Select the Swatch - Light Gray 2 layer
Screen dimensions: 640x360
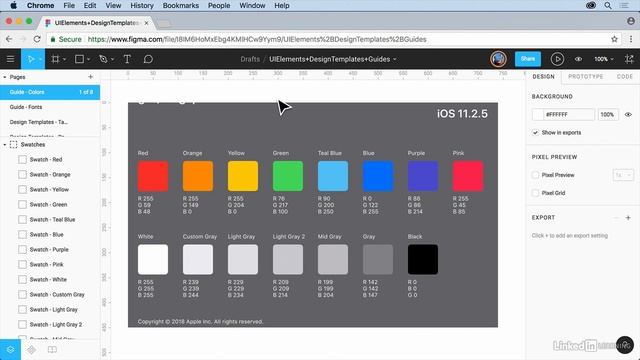(x=56, y=324)
